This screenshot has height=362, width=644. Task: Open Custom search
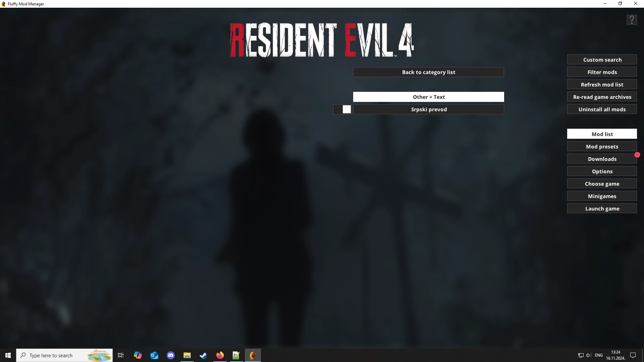tap(602, 60)
